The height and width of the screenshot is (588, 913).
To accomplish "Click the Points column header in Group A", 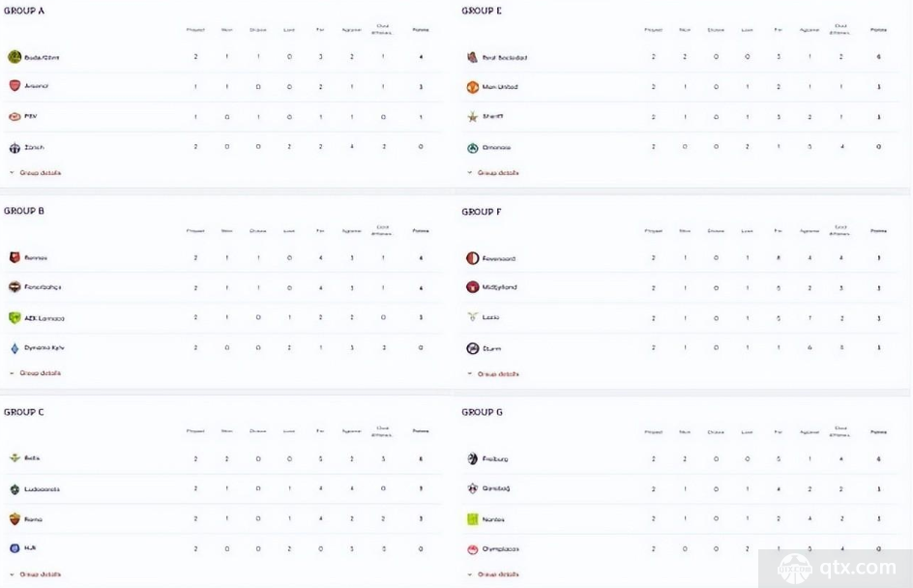I will [421, 30].
